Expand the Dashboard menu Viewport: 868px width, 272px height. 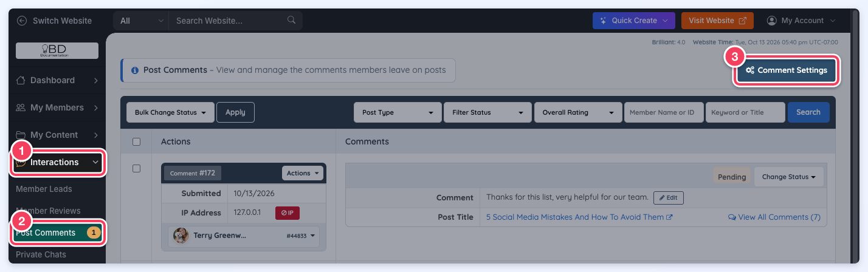click(x=57, y=80)
